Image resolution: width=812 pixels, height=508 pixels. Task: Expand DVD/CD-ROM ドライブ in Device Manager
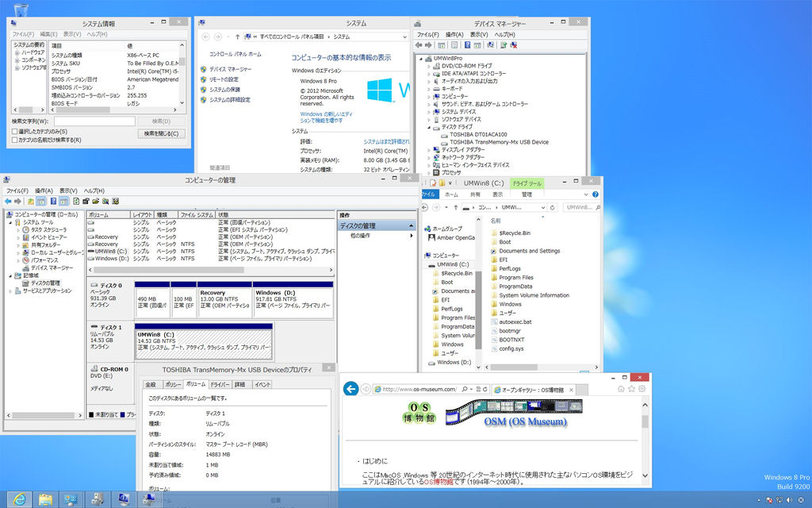tap(429, 67)
